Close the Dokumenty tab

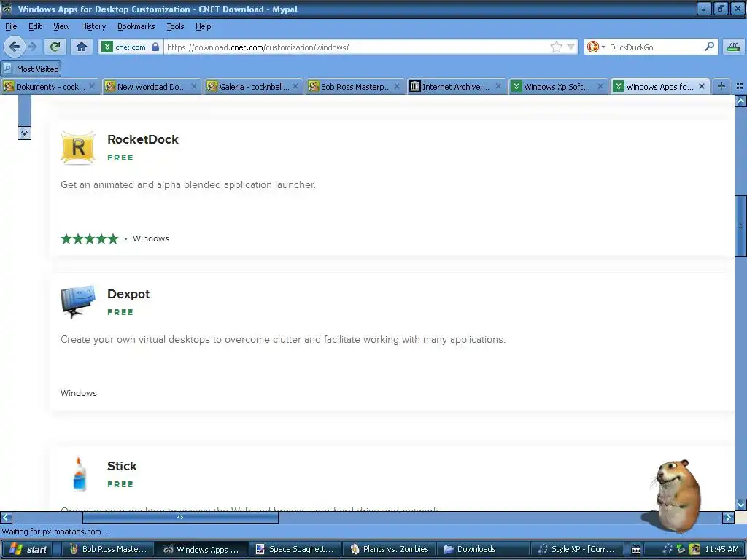pyautogui.click(x=92, y=86)
